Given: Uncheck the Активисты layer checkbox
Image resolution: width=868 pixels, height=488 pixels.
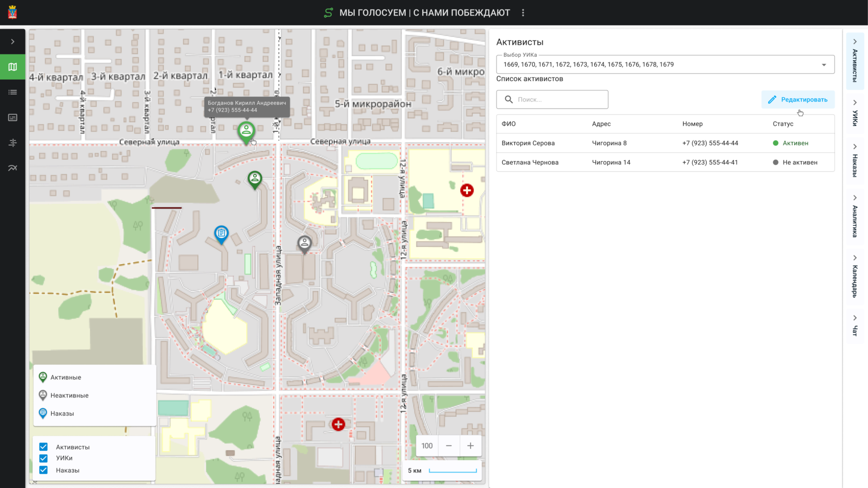Looking at the screenshot, I should [x=43, y=447].
